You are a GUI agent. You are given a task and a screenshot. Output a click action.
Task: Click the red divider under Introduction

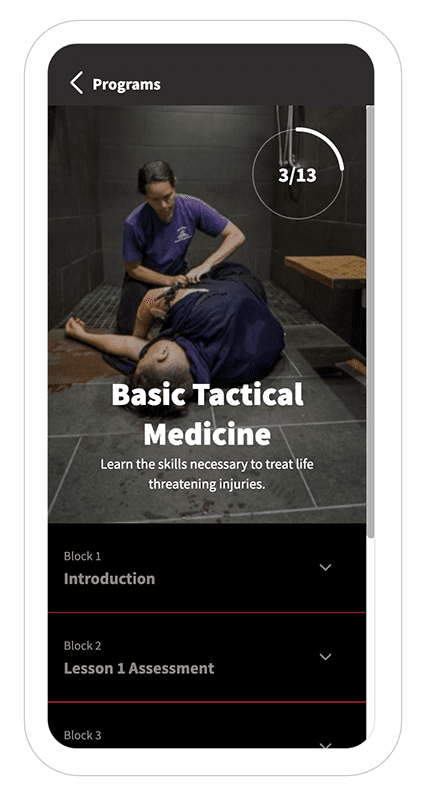[x=207, y=612]
